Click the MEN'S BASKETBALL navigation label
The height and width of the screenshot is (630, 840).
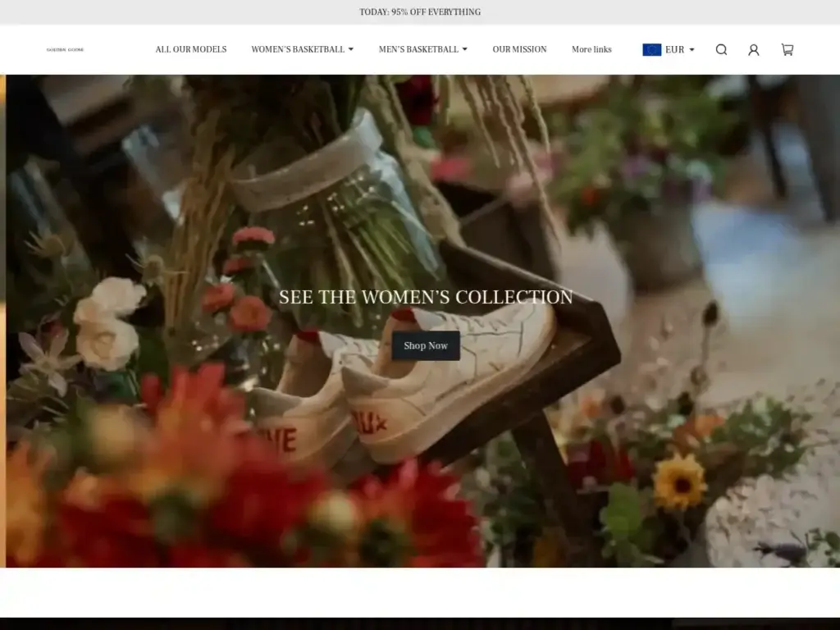[x=418, y=49]
